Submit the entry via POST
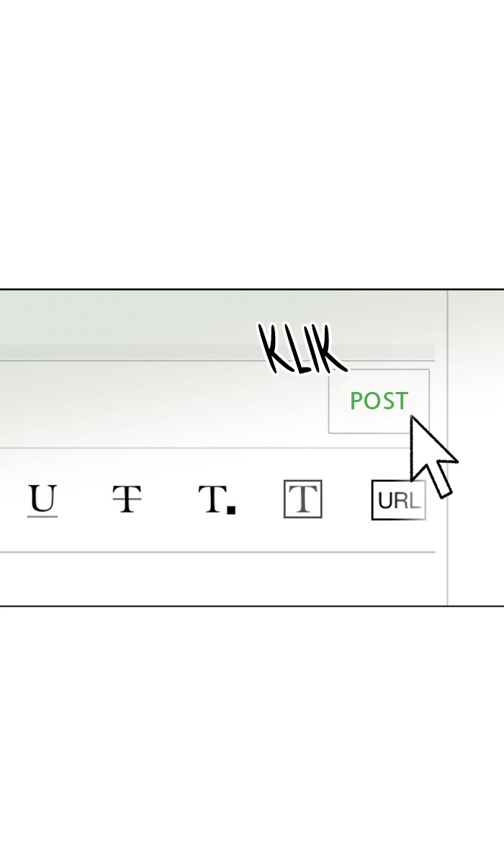The image size is (504, 856). tap(379, 401)
